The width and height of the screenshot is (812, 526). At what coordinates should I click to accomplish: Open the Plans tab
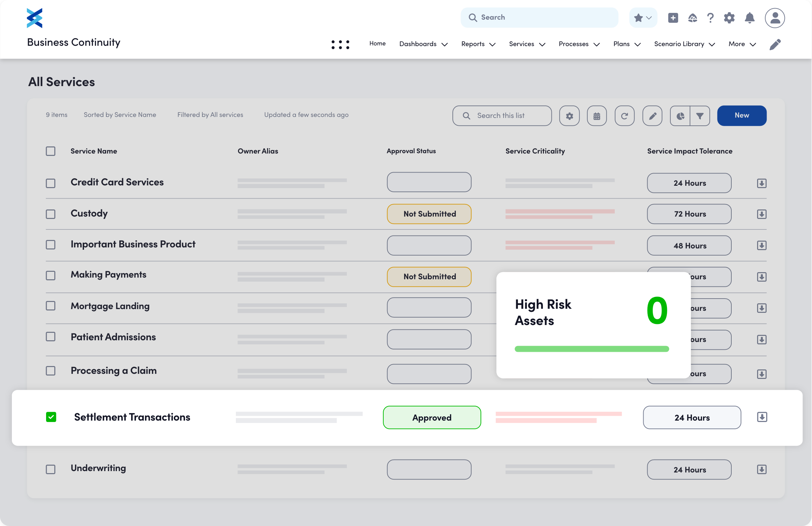pos(621,44)
